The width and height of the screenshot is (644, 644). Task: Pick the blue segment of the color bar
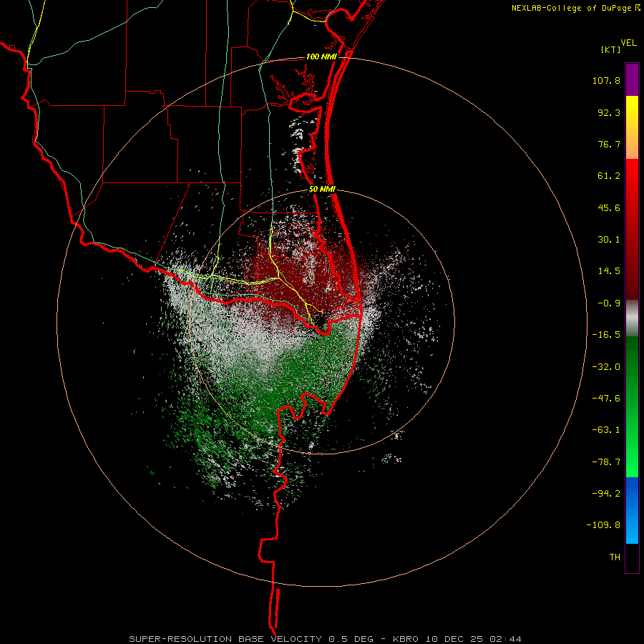632,510
